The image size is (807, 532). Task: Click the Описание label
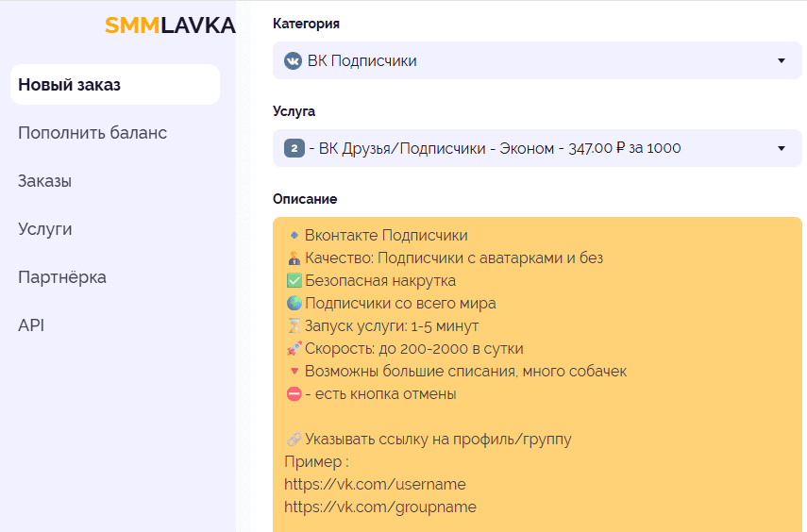coord(305,199)
